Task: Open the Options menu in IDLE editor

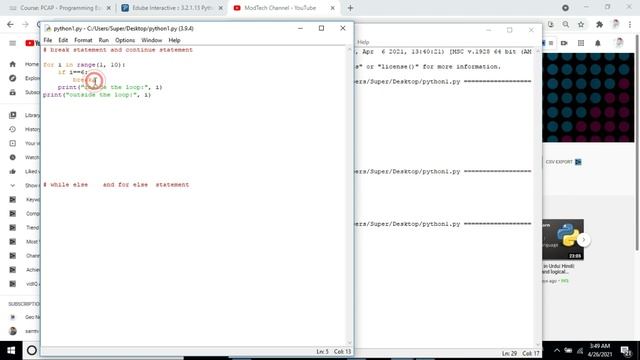Action: click(x=125, y=40)
